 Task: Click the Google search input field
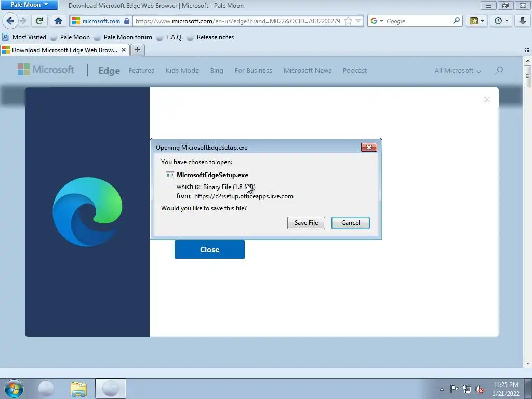[418, 21]
